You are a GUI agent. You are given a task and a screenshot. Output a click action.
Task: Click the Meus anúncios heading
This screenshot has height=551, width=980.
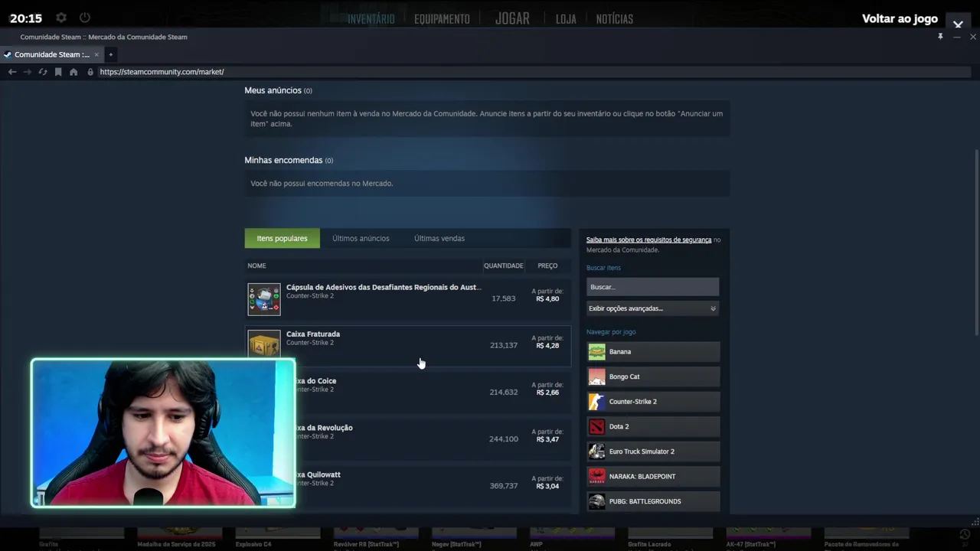pyautogui.click(x=273, y=90)
